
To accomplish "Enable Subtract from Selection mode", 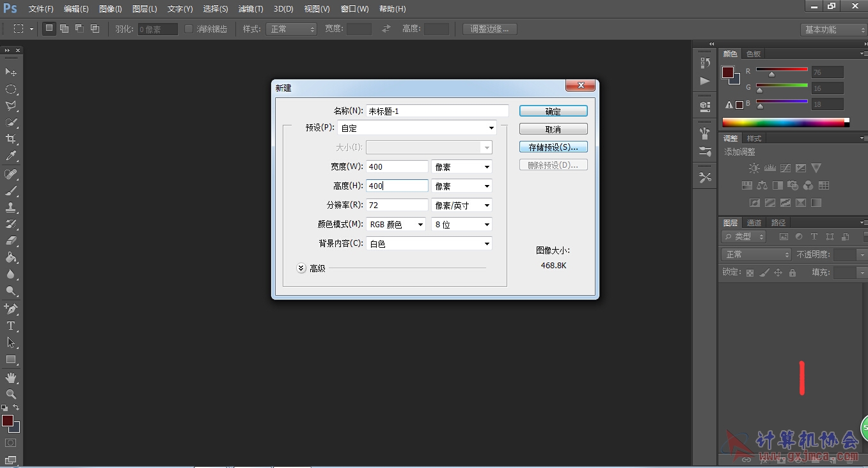I will 79,28.
